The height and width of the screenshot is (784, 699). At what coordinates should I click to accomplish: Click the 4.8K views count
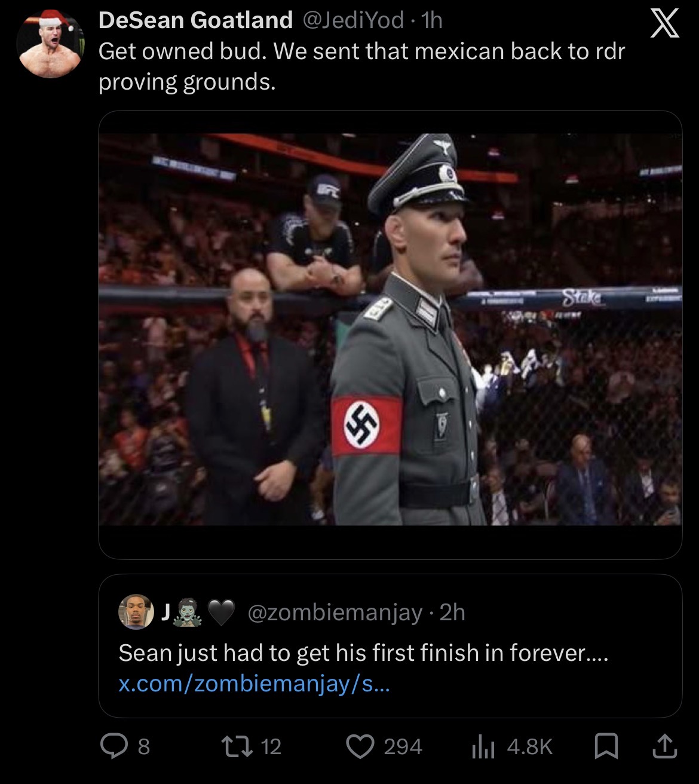click(x=529, y=747)
